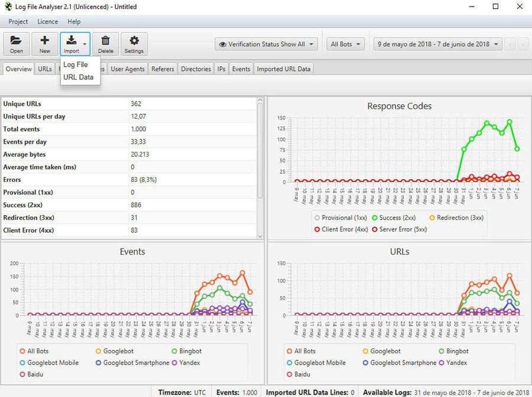532x397 pixels.
Task: Toggle Googlebot Smartphone in URLs chart legend
Action: (x=400, y=362)
